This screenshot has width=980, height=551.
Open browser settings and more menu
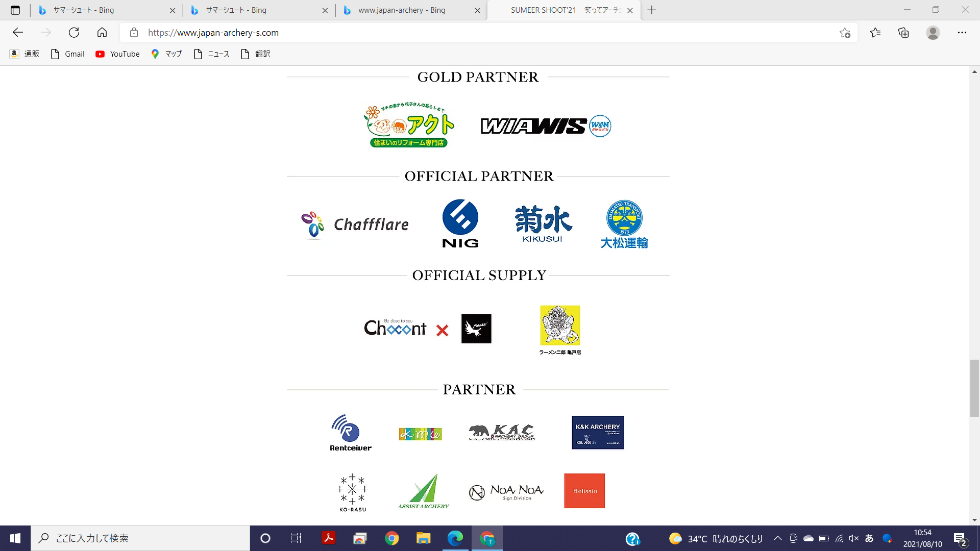tap(962, 33)
